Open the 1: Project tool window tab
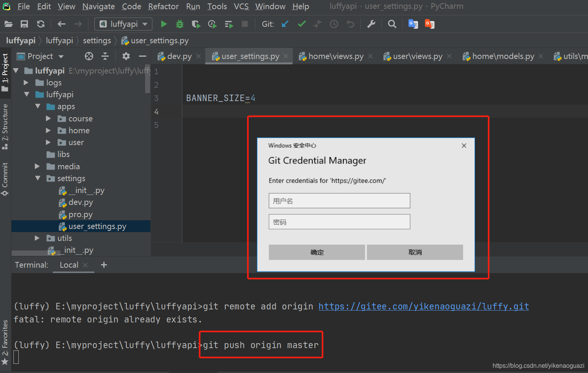This screenshot has height=373, width=588. (5, 72)
